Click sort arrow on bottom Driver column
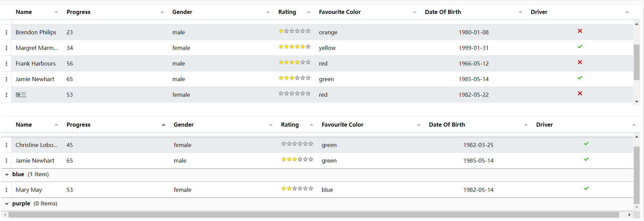This screenshot has height=221, width=644. point(634,125)
